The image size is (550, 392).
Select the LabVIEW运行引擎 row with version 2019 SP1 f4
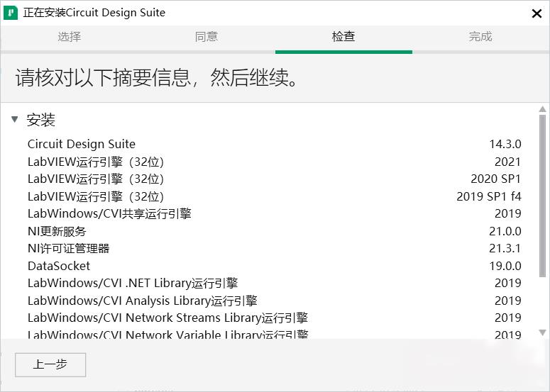[x=275, y=196]
